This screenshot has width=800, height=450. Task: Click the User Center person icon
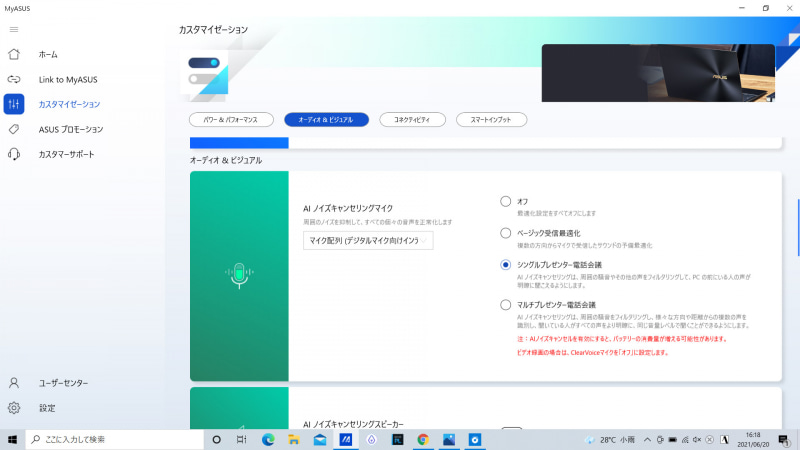pos(14,383)
